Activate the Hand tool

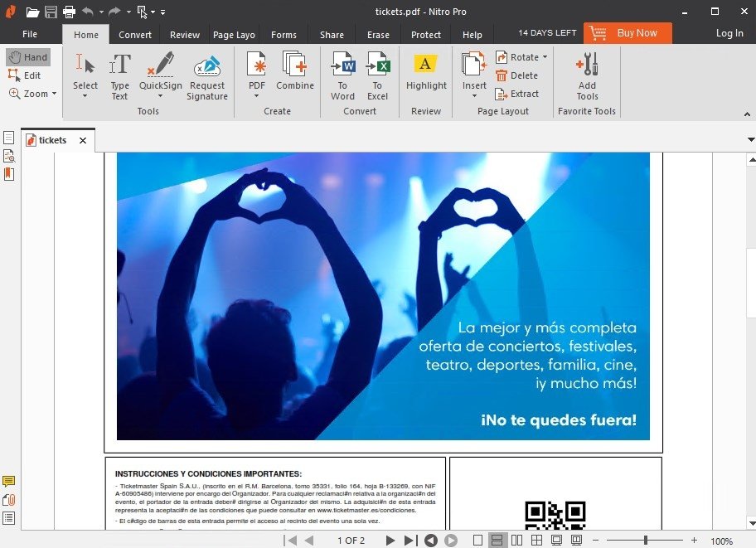tap(29, 57)
